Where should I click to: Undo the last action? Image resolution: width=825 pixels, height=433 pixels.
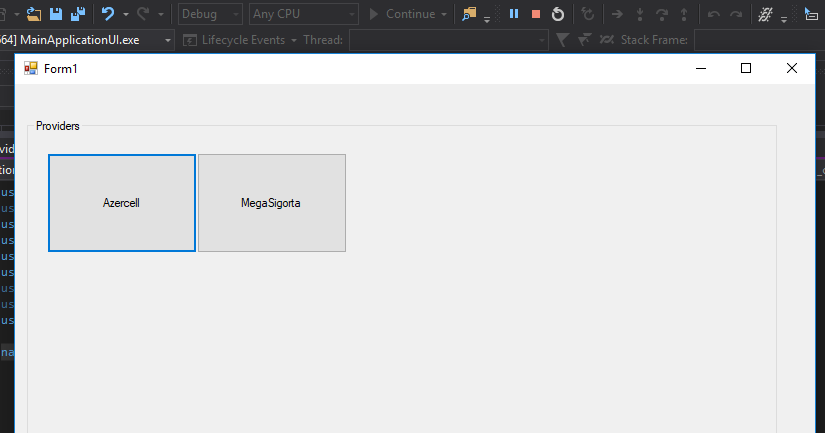108,14
